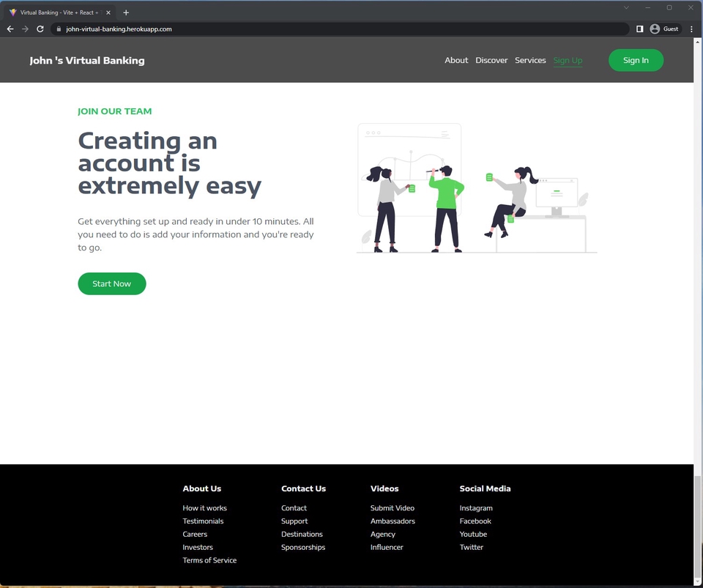Open the browser side panel icon
703x588 pixels.
(x=639, y=29)
